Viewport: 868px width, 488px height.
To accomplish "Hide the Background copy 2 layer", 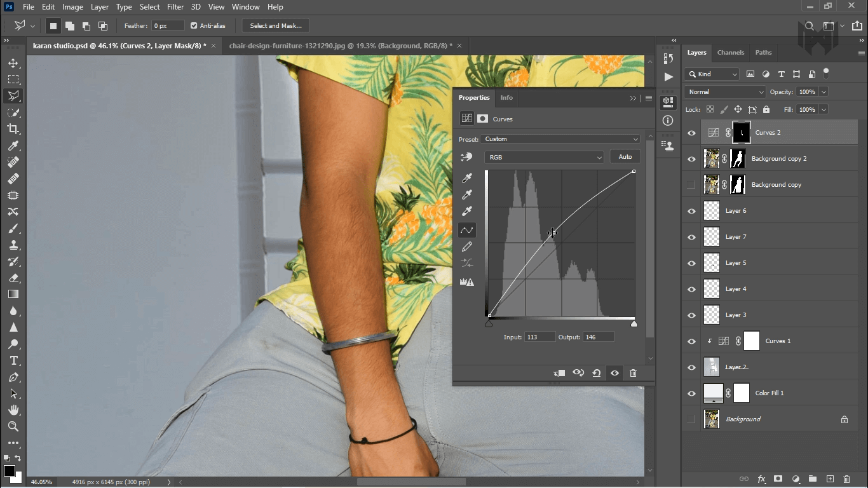I will point(692,159).
